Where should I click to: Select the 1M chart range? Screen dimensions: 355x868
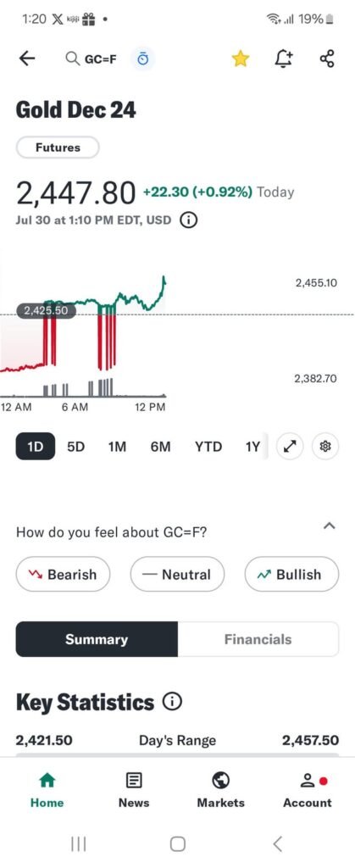[x=117, y=447]
